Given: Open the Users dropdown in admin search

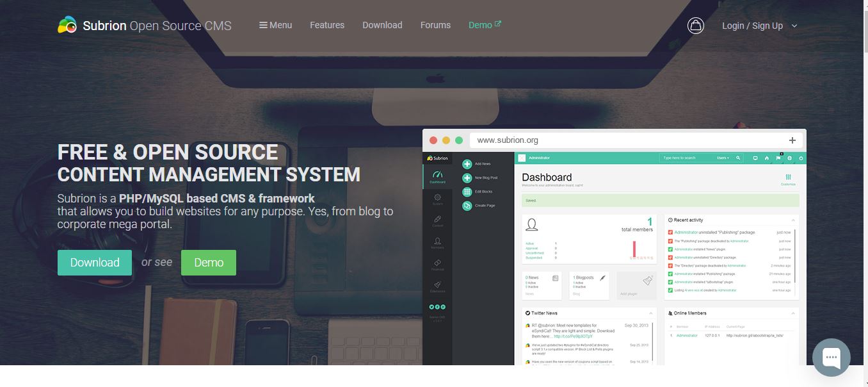Looking at the screenshot, I should [723, 158].
